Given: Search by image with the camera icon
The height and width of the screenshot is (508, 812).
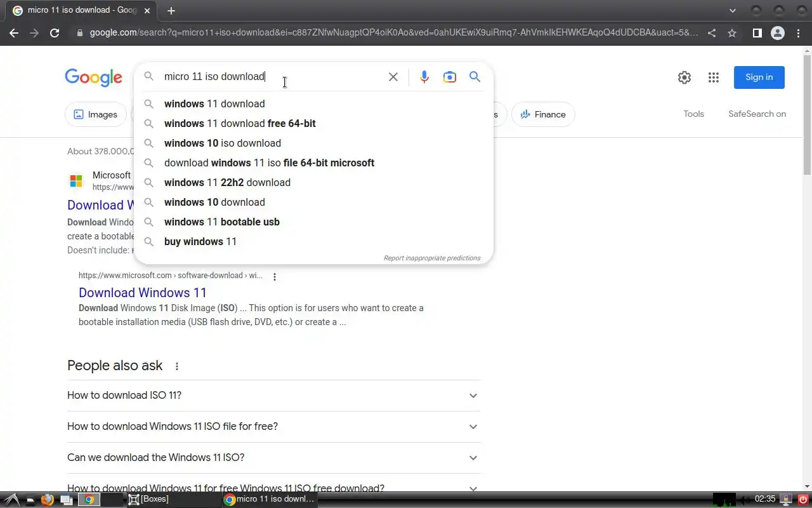Looking at the screenshot, I should 450,77.
